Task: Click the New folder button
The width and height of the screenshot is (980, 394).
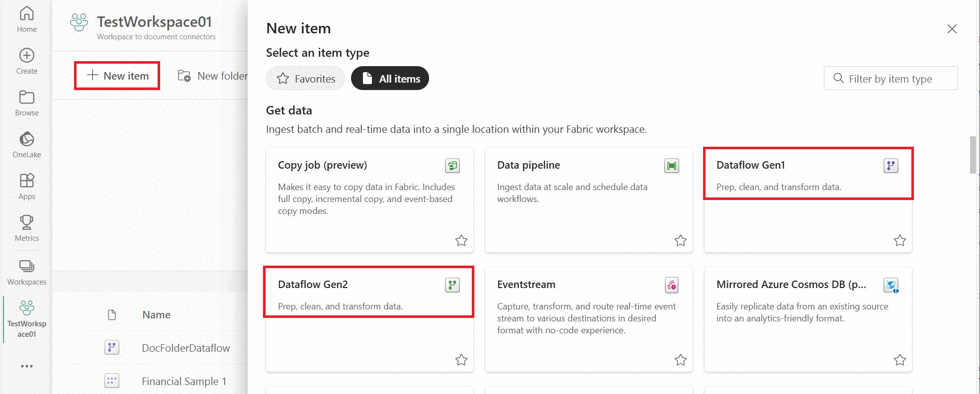Action: (x=213, y=76)
